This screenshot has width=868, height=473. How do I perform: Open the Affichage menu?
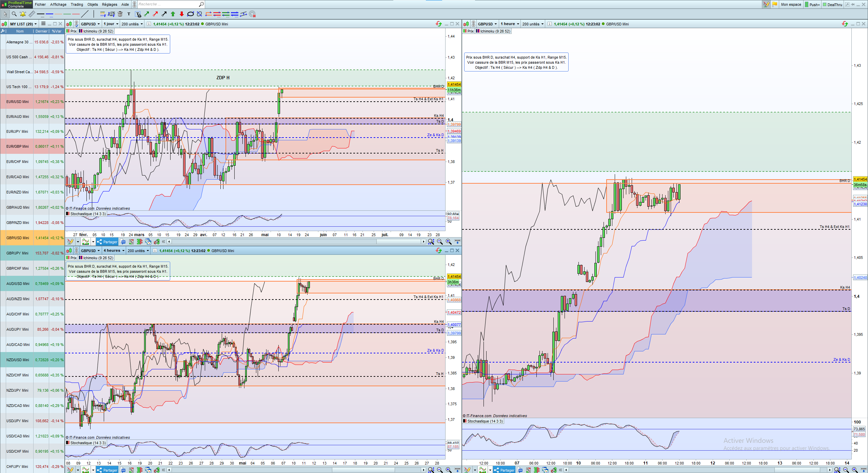(58, 4)
